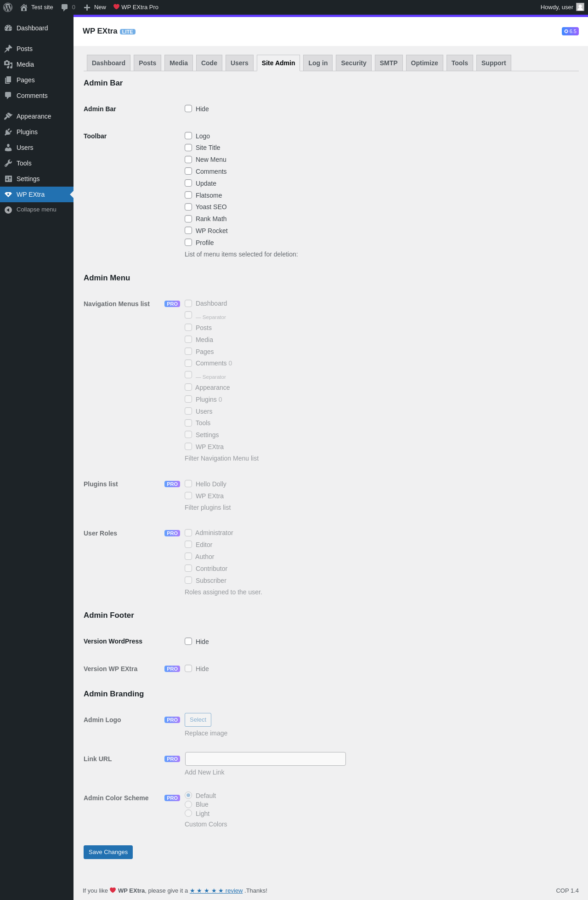Screen dimensions: 588x900
Task: Click the Dashboard gauge icon in sidebar
Action: tap(8, 28)
